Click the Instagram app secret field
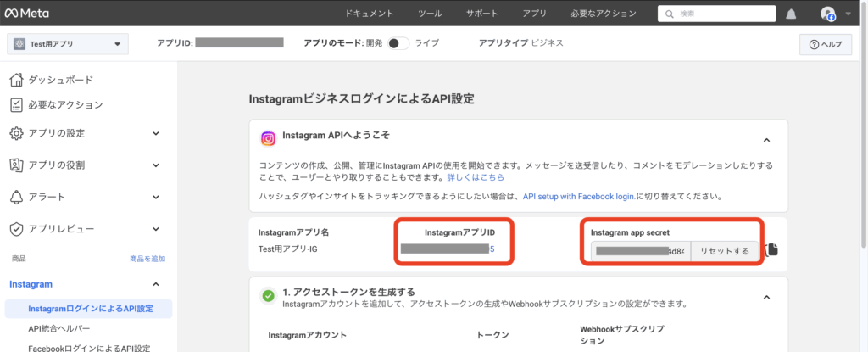The image size is (868, 352). pos(641,251)
